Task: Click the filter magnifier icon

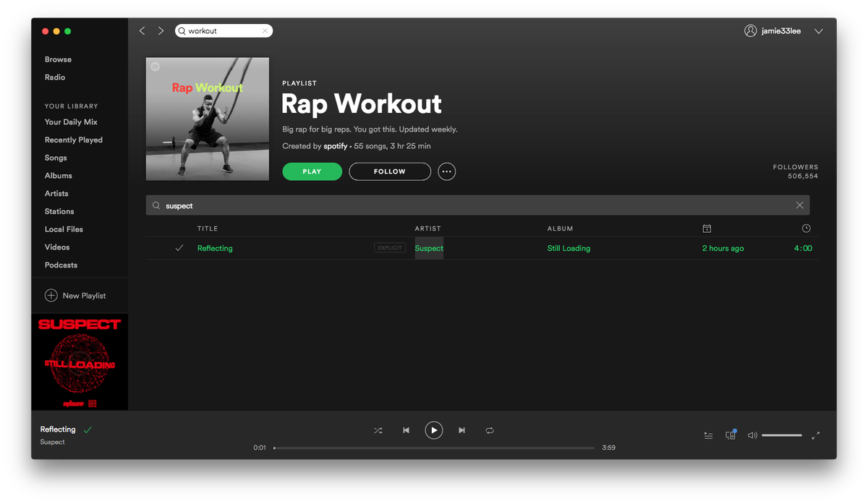Action: [156, 205]
